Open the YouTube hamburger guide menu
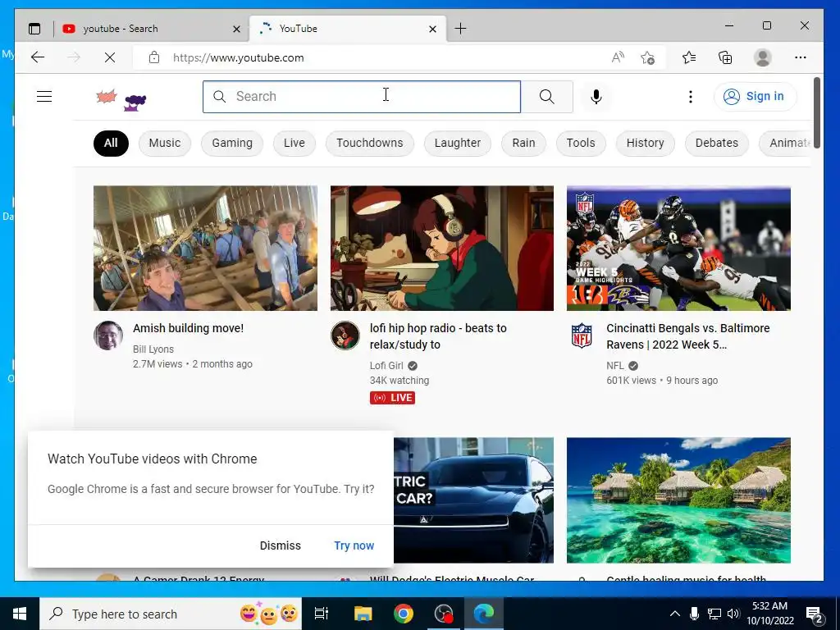The height and width of the screenshot is (630, 840). tap(44, 97)
